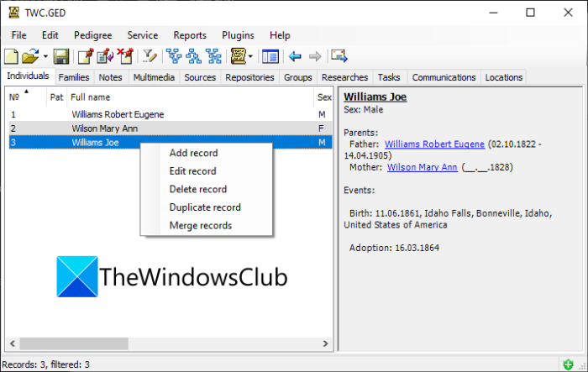The image size is (588, 372).
Task: Follow the Williams Robert Eugene father link
Action: click(x=434, y=144)
